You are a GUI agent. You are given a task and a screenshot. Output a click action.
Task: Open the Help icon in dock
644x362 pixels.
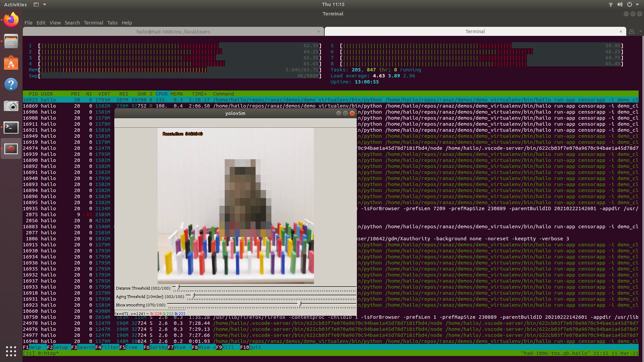tap(11, 84)
